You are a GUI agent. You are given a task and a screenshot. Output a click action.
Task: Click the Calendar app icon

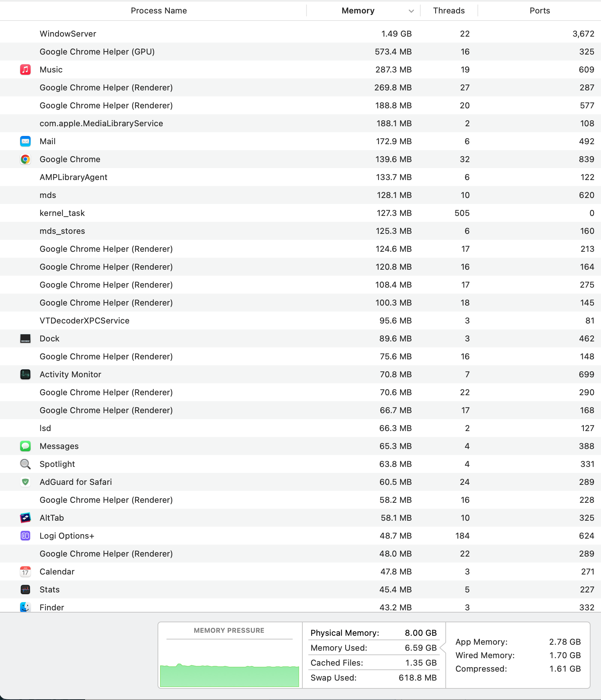pos(25,572)
